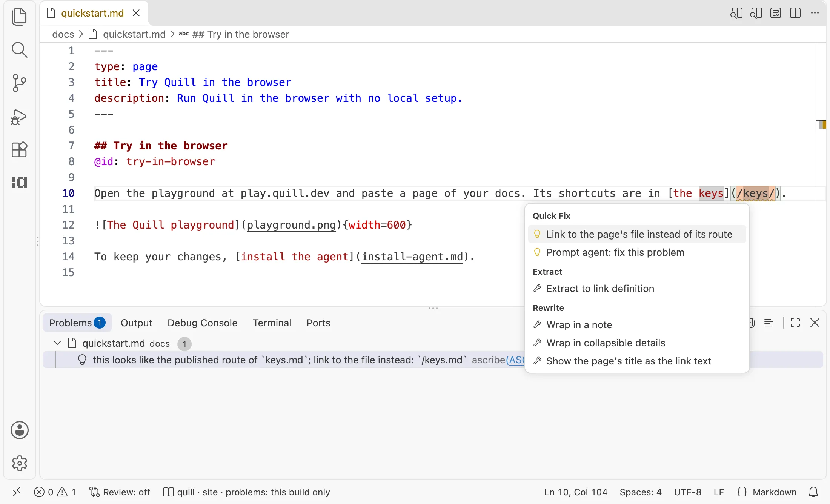Open the Manage gear menu

coord(19,463)
